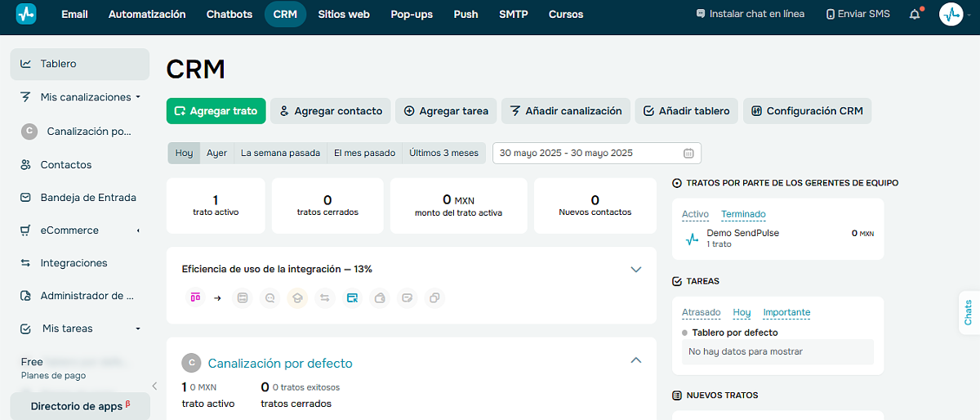Open the Chats side panel tab
This screenshot has height=420, width=980.
point(969,313)
